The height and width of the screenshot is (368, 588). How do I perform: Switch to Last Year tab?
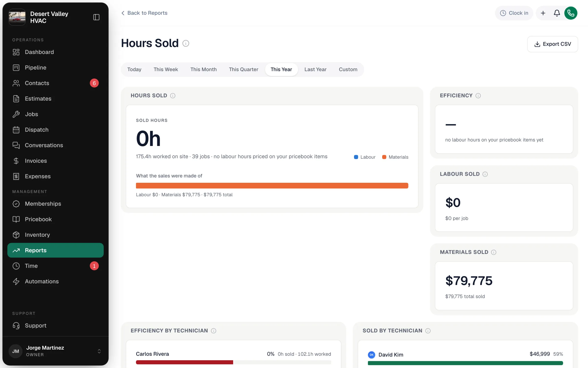coord(315,69)
